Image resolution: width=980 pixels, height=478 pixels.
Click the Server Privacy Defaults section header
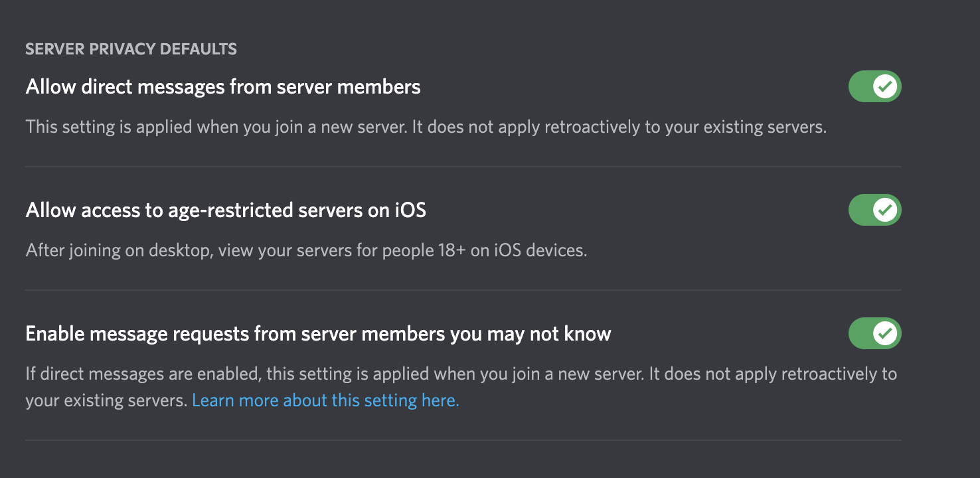pos(131,48)
